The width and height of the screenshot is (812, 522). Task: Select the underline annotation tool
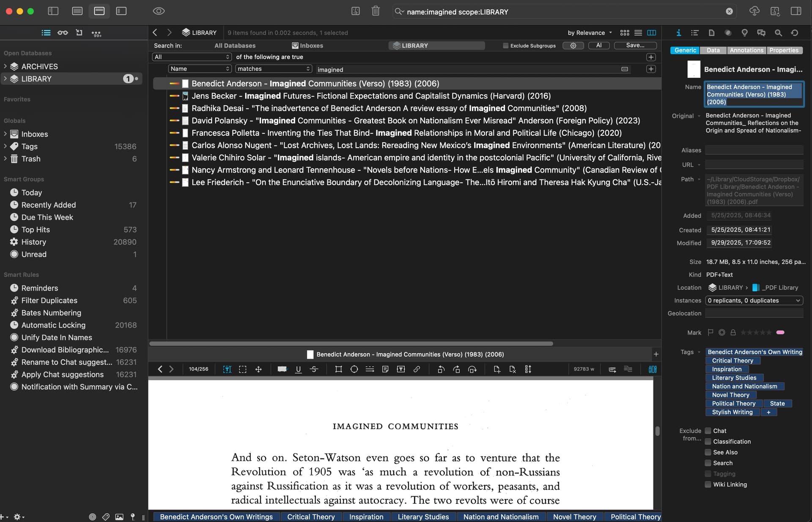298,369
